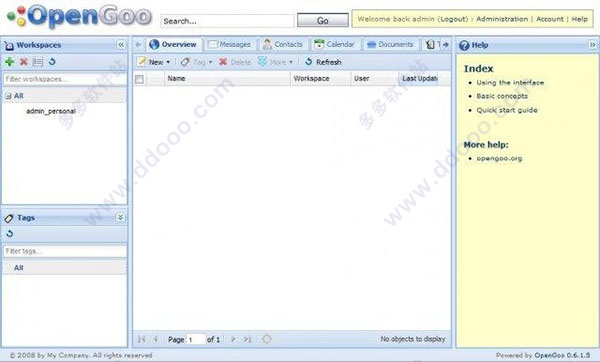Sort by the Last Update column
Screen dimensions: 600x362
pos(419,78)
